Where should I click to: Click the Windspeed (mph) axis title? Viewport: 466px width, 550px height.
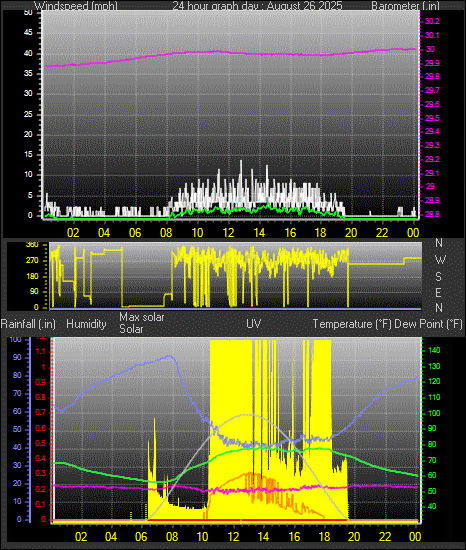click(76, 6)
